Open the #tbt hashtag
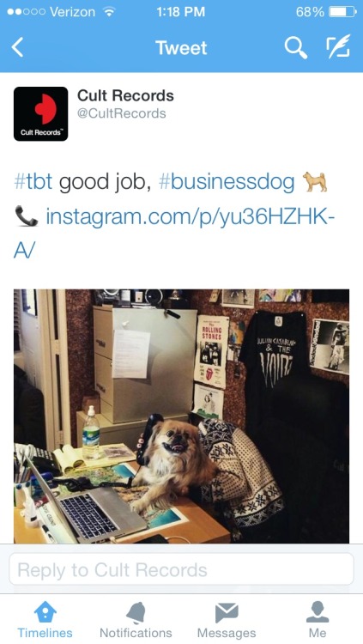Screen dimensions: 363x644 click(33, 181)
